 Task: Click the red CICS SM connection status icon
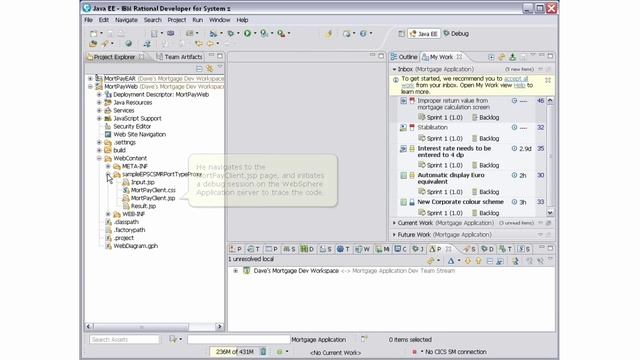tap(414, 351)
